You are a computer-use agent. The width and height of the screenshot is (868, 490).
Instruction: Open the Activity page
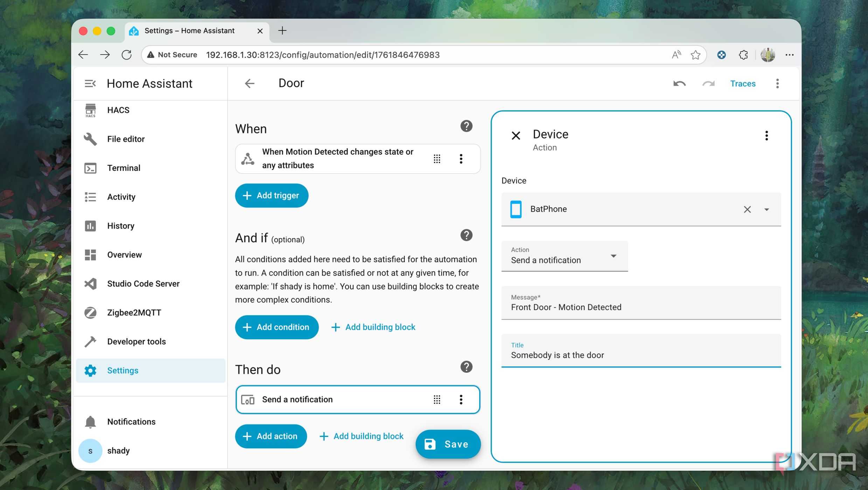(x=151, y=197)
